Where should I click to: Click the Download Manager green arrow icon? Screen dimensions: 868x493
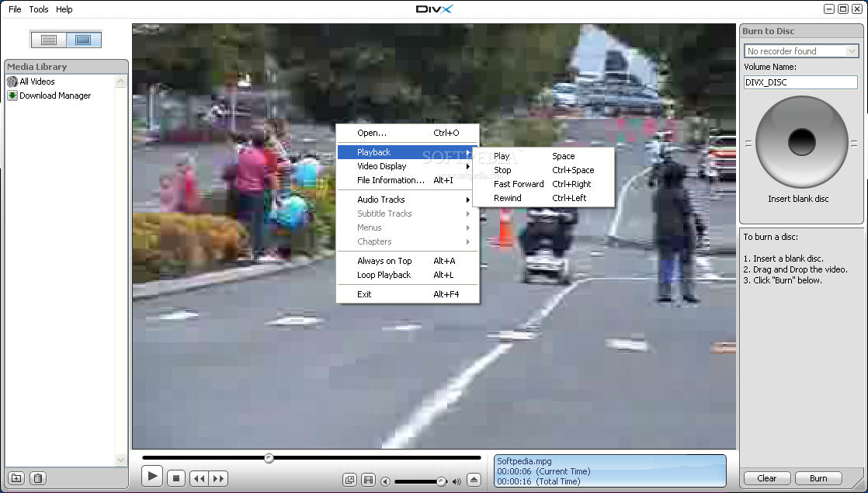[x=12, y=95]
